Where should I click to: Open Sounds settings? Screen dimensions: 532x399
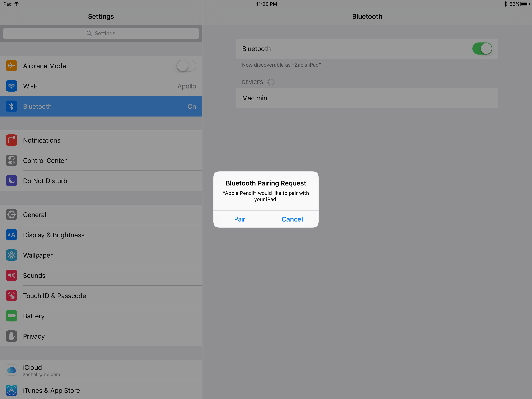[34, 275]
